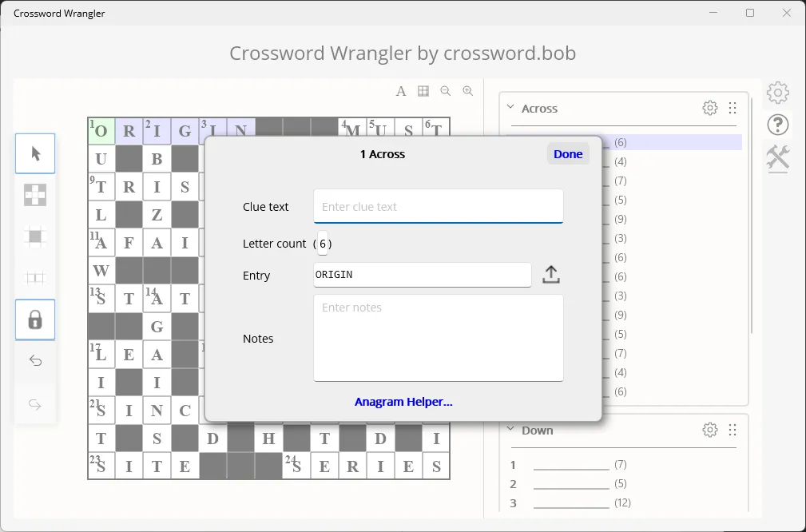Redo the grid change
Viewport: 806px width, 532px height.
[35, 405]
